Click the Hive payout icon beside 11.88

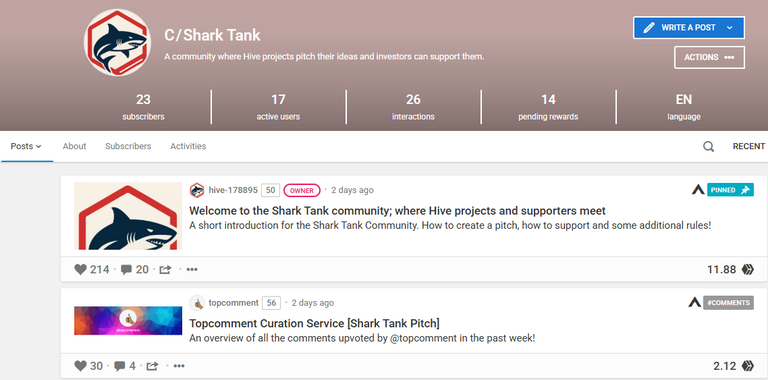click(747, 269)
